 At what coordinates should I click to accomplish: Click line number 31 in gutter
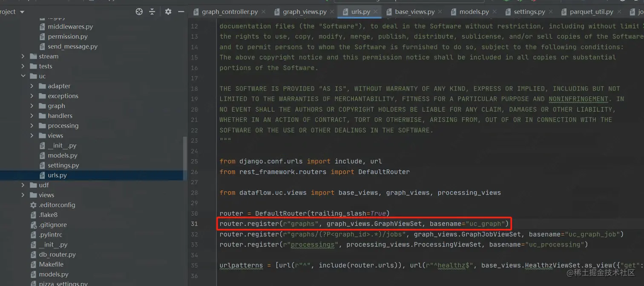click(x=194, y=224)
